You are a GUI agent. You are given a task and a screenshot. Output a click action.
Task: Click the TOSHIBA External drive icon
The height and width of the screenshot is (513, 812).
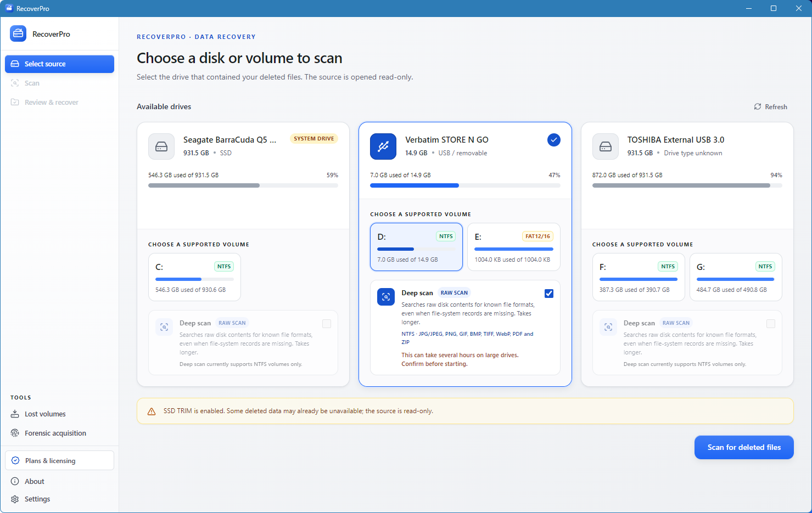click(x=606, y=146)
